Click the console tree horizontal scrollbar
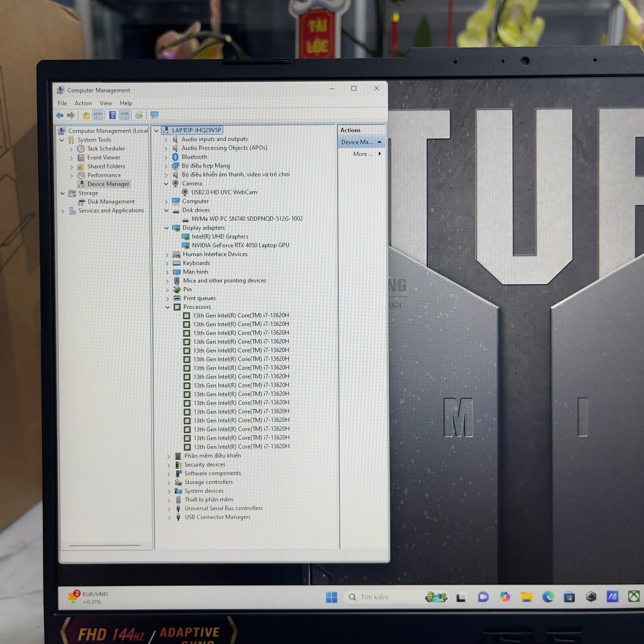 [x=105, y=545]
